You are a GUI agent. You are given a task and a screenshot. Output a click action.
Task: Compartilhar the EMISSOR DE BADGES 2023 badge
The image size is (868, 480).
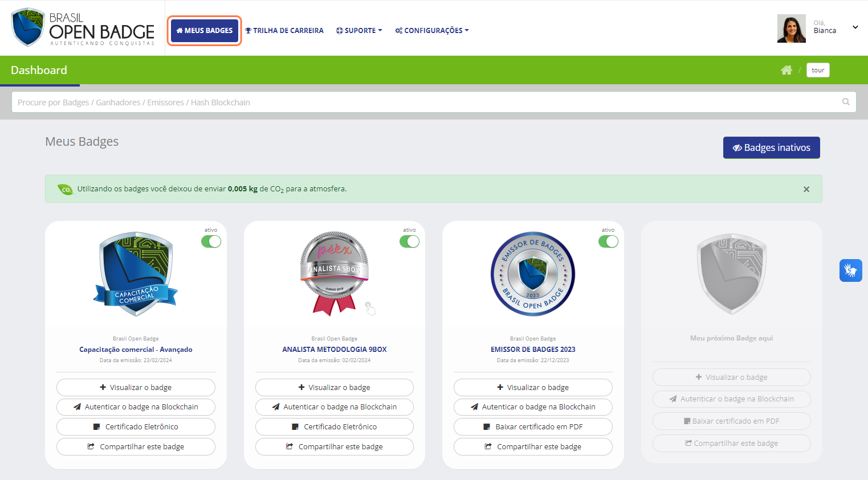(533, 446)
